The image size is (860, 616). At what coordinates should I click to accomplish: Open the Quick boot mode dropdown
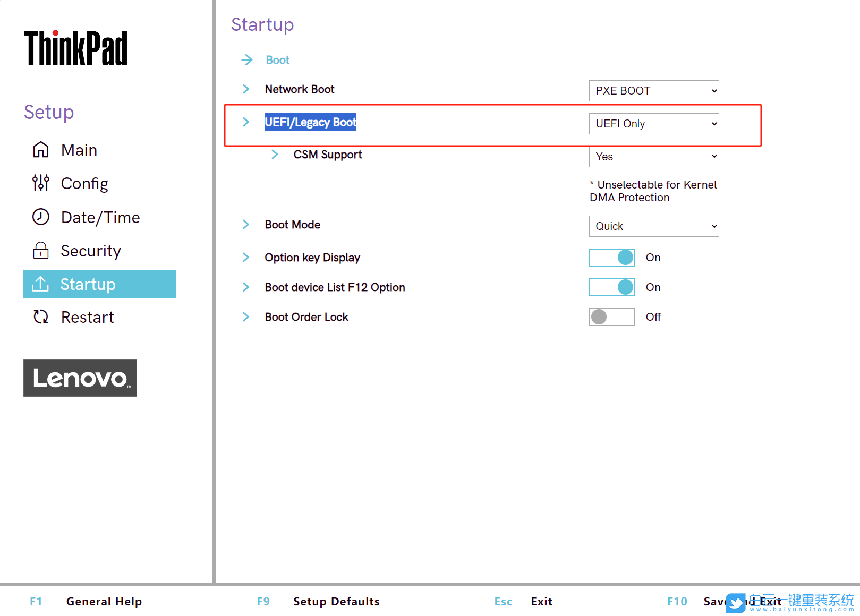coord(653,226)
